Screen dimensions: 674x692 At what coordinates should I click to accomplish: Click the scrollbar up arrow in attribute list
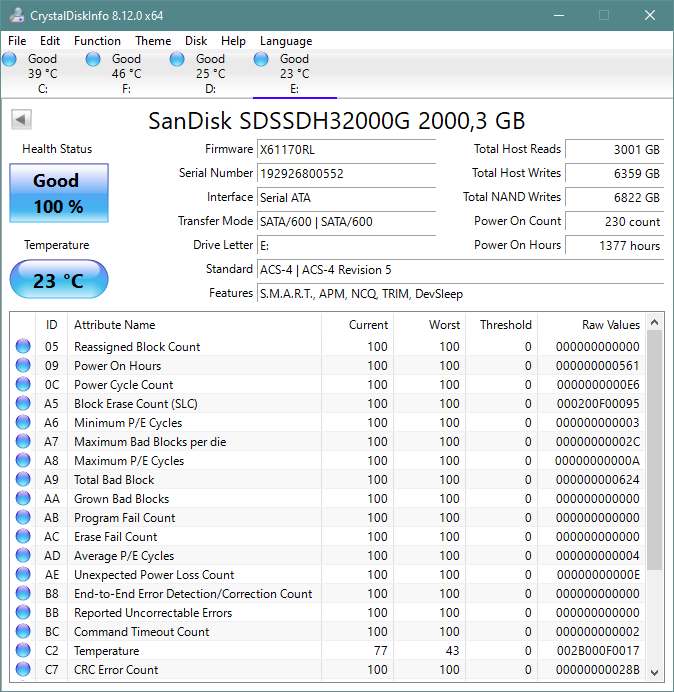(x=655, y=323)
